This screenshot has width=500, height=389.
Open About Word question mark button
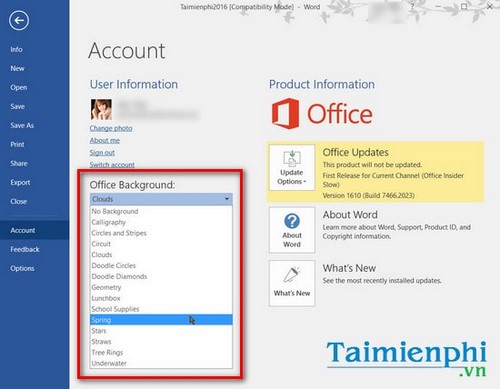pos(292,230)
